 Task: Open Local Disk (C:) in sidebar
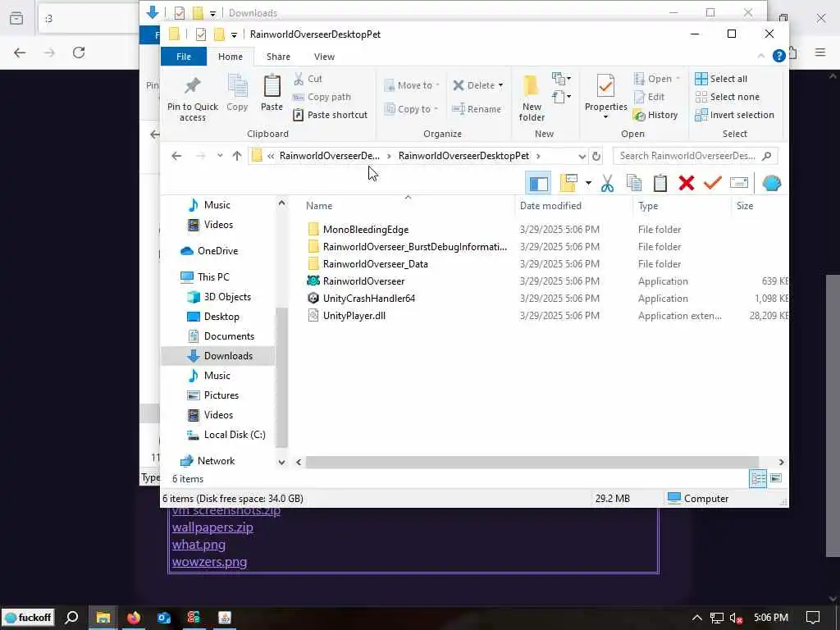234,435
